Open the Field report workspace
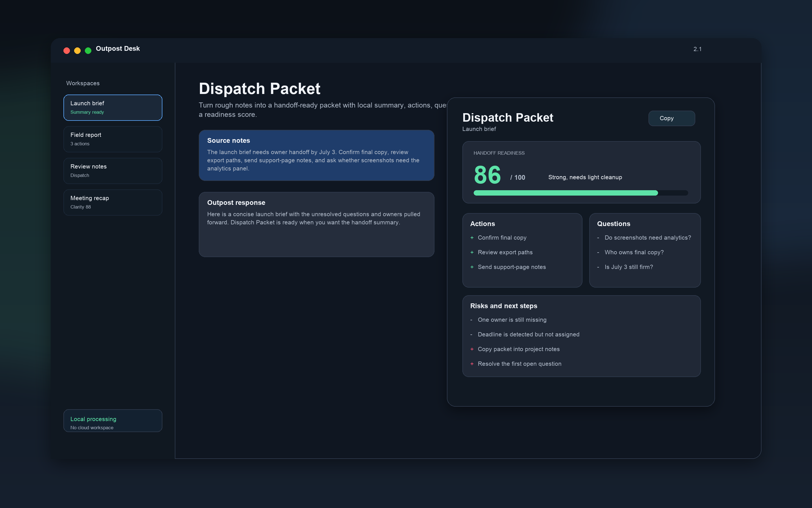Viewport: 812px width, 508px height. [x=113, y=139]
